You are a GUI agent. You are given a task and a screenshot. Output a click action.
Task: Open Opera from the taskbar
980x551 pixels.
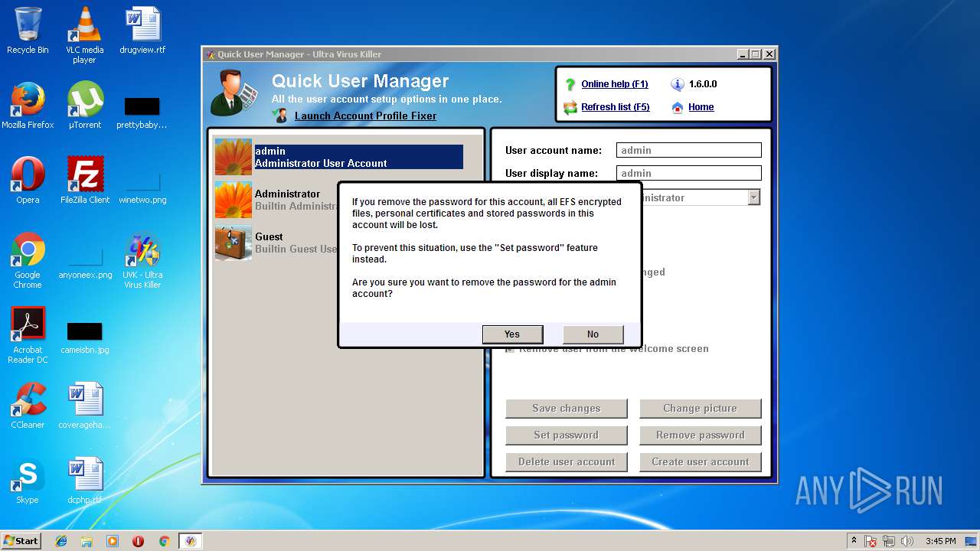pyautogui.click(x=139, y=541)
